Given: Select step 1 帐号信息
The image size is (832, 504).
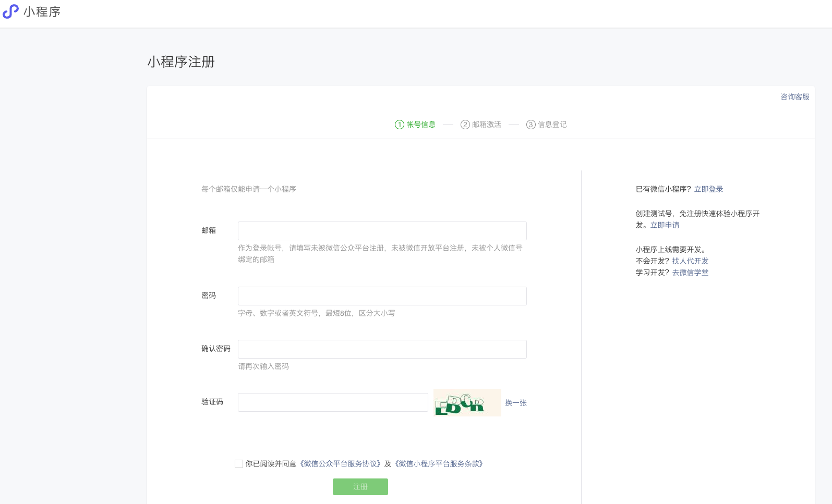Looking at the screenshot, I should [415, 125].
